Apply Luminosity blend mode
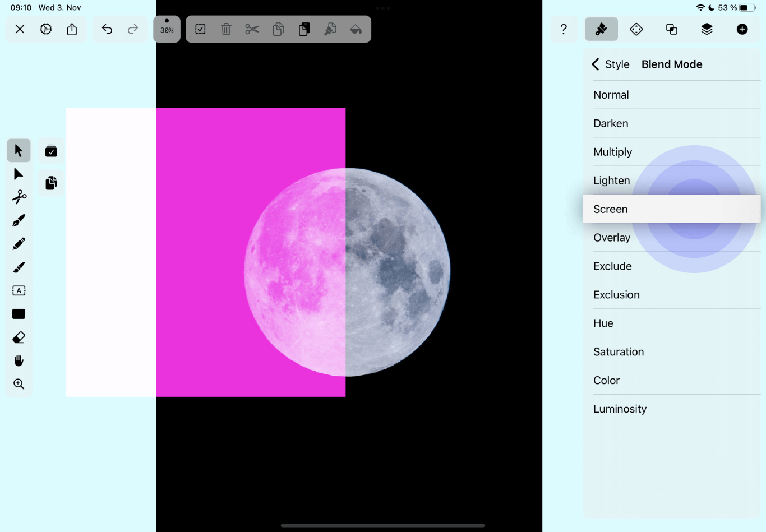This screenshot has height=532, width=766. [x=672, y=409]
